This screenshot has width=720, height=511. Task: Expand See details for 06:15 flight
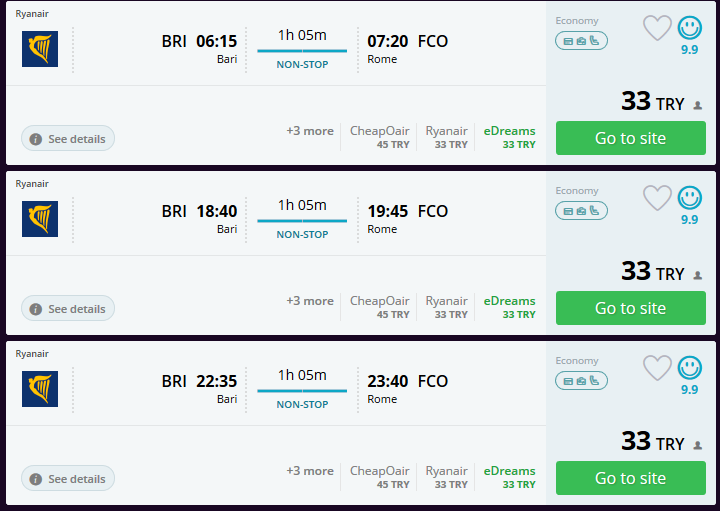tap(68, 139)
